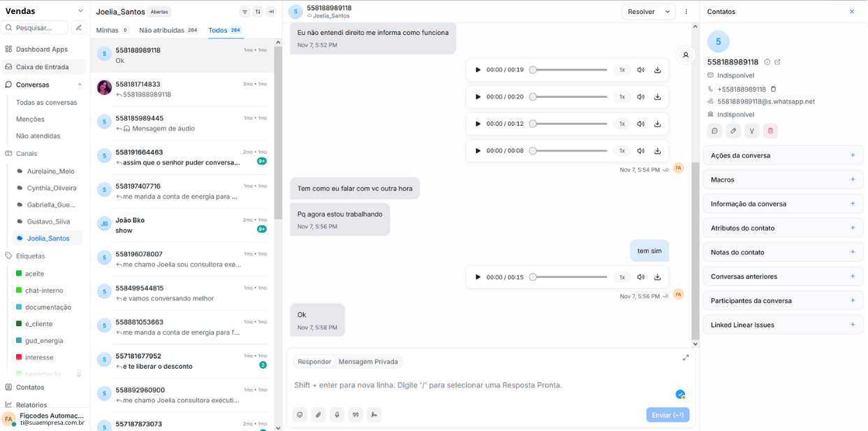Open the emoji picker in the reply box
868x431 pixels.
pyautogui.click(x=300, y=414)
